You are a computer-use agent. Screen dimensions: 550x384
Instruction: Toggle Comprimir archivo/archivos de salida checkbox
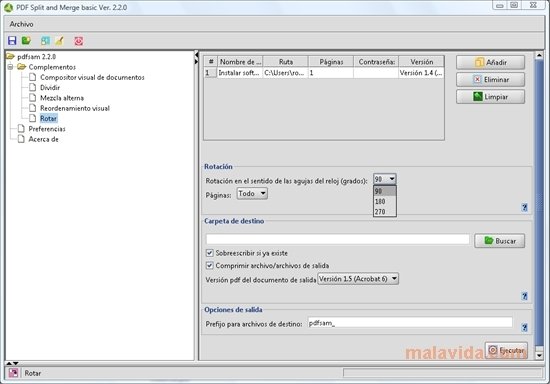[209, 265]
